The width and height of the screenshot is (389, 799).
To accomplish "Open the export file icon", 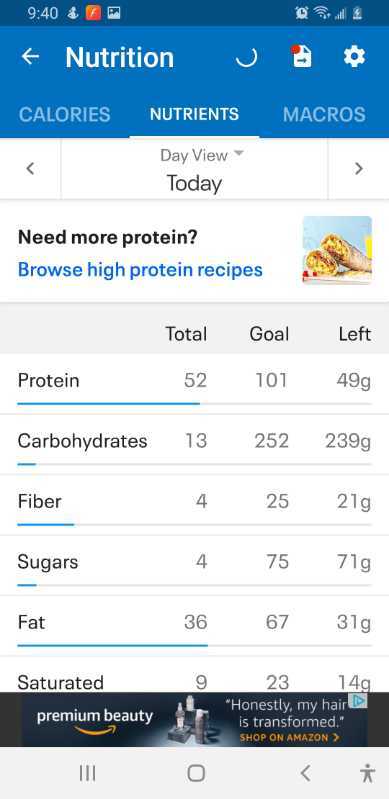I will click(x=302, y=56).
